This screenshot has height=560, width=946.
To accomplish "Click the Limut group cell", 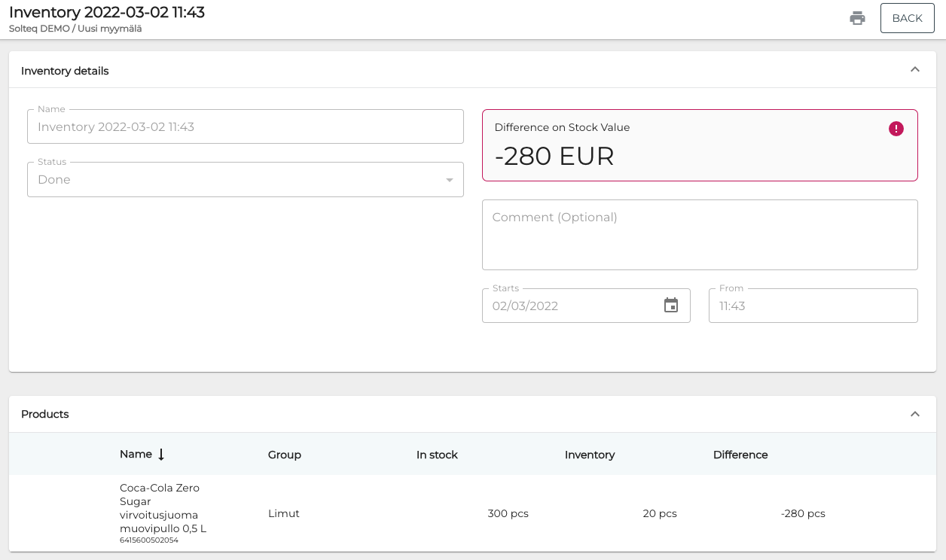I will [x=284, y=513].
